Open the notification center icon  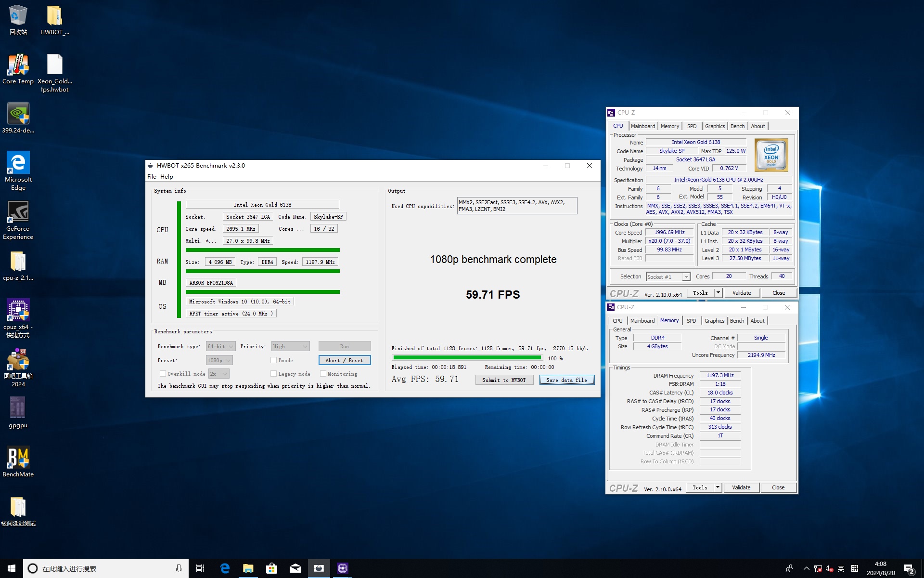pyautogui.click(x=909, y=568)
